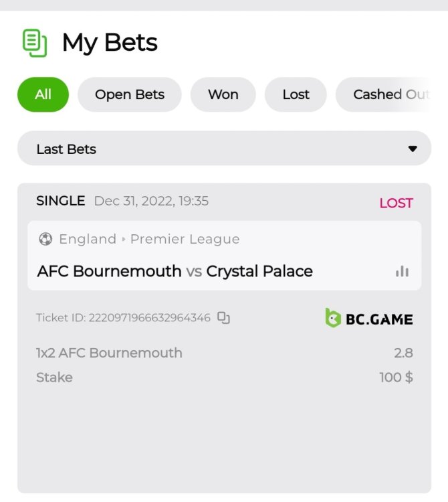Select the Crystal Palace team name
Image resolution: width=448 pixels, height=502 pixels.
coord(259,271)
